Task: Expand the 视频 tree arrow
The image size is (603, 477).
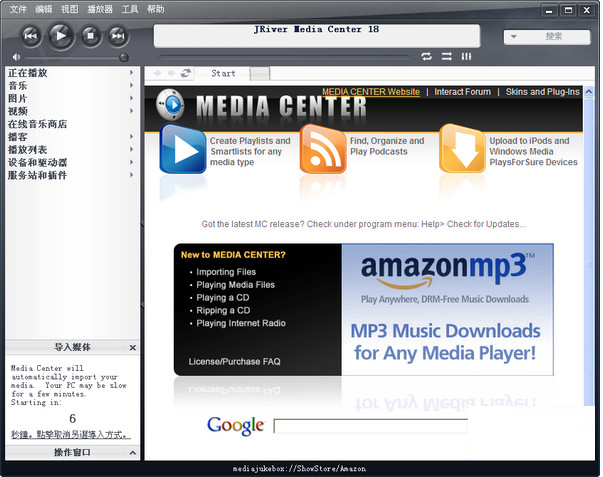Action: point(132,111)
